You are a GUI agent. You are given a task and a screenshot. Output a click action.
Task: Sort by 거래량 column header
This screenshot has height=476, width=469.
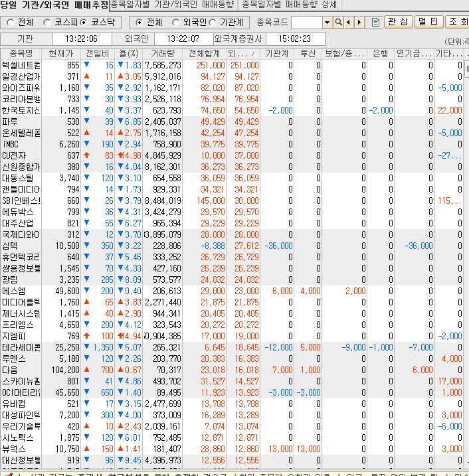click(x=163, y=53)
